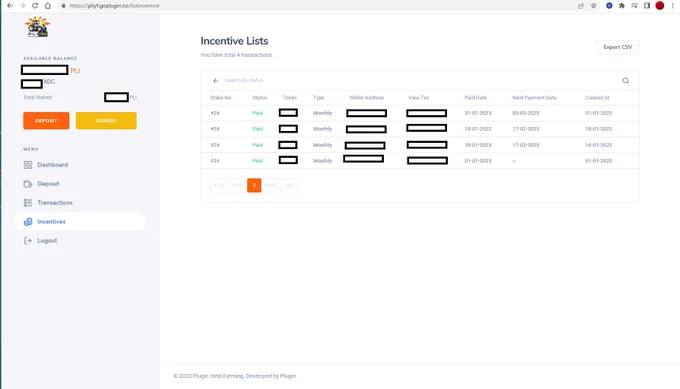Click the First pagination button
This screenshot has height=389, width=680.
point(220,185)
